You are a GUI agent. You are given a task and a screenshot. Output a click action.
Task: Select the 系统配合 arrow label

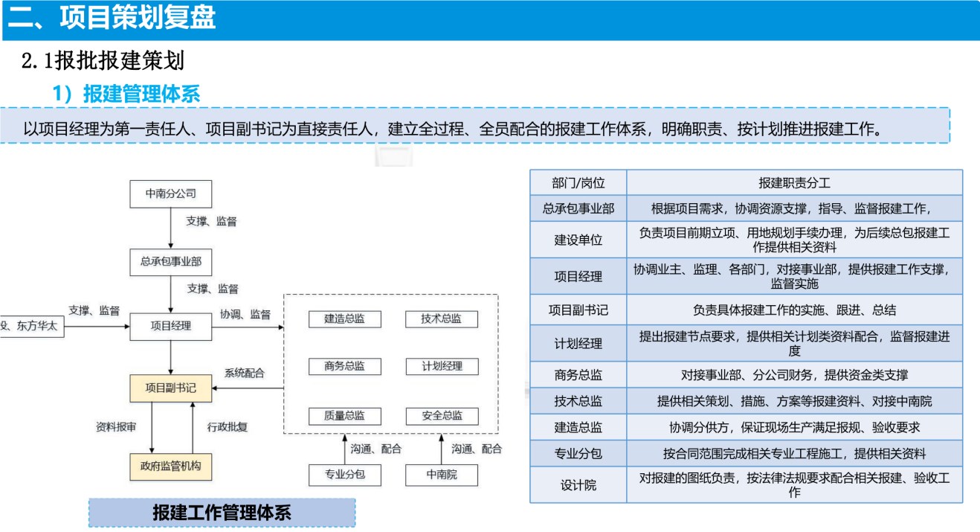pyautogui.click(x=244, y=373)
